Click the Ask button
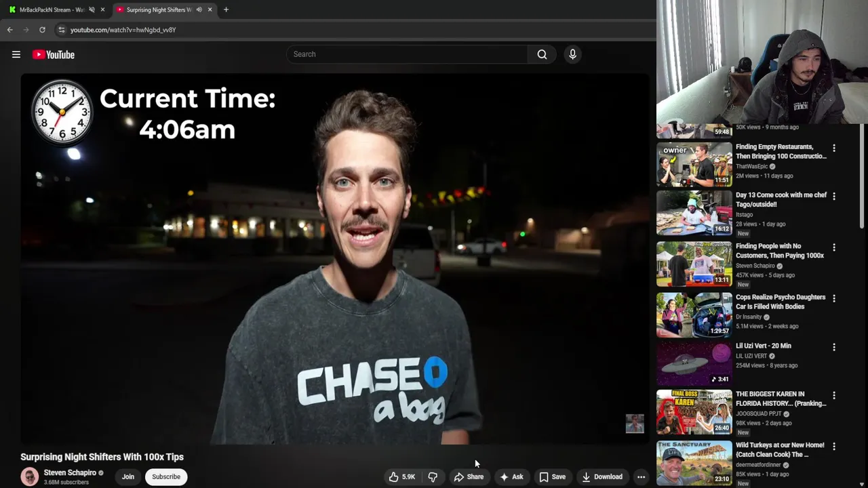The width and height of the screenshot is (868, 488). [511, 476]
